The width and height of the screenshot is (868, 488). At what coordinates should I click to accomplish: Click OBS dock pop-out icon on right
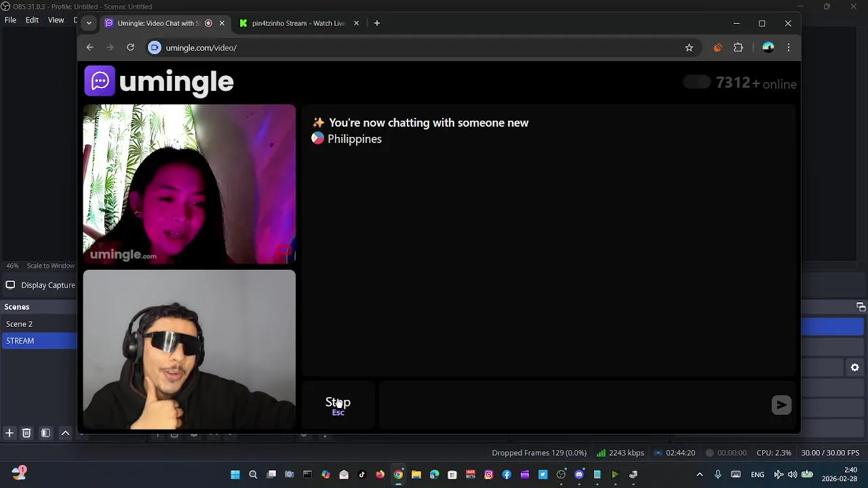(861, 307)
